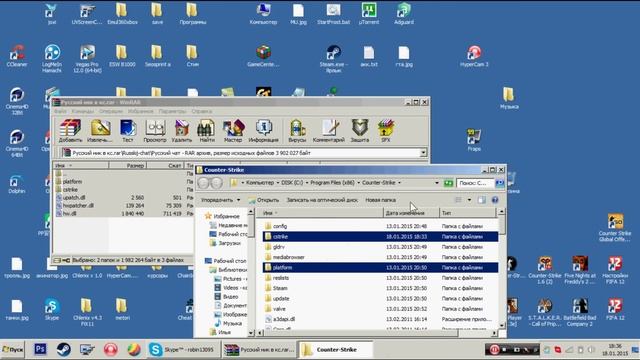
Task: Select the gldrv folder in Explorer
Action: [380, 247]
